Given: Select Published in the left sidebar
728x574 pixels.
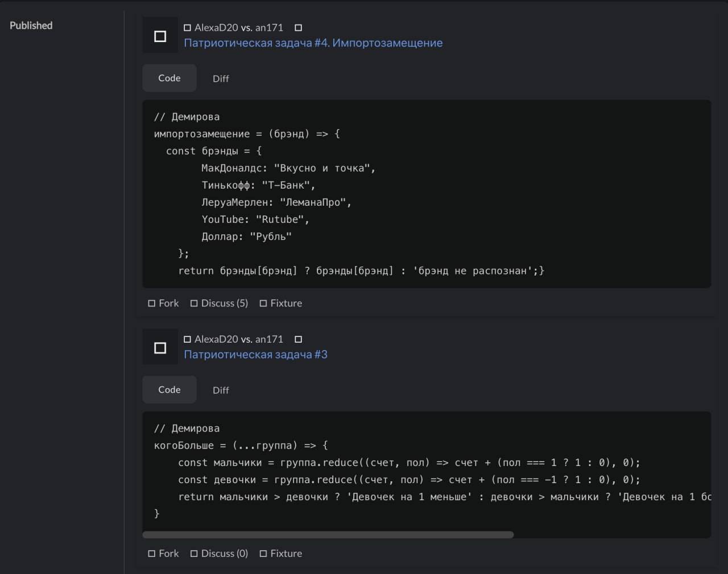Looking at the screenshot, I should [x=31, y=25].
